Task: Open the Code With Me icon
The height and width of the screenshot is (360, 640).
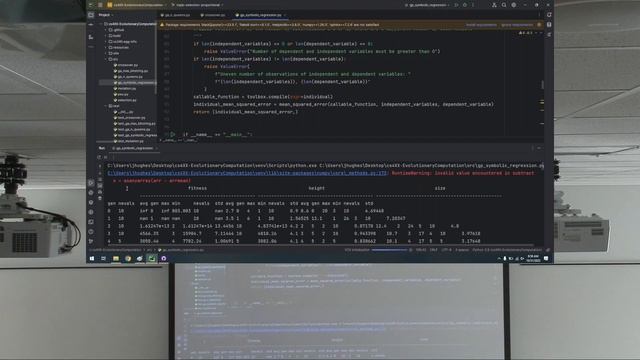Action: (x=494, y=5)
